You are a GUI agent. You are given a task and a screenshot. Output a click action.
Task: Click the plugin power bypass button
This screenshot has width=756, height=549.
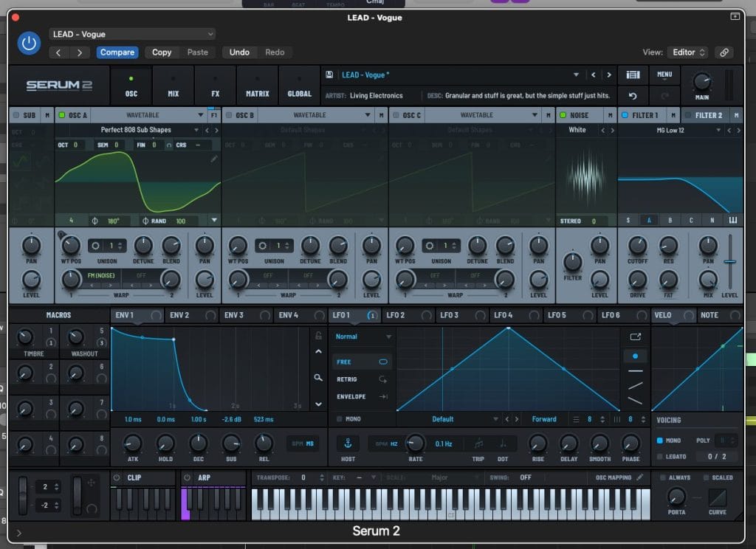(x=29, y=44)
